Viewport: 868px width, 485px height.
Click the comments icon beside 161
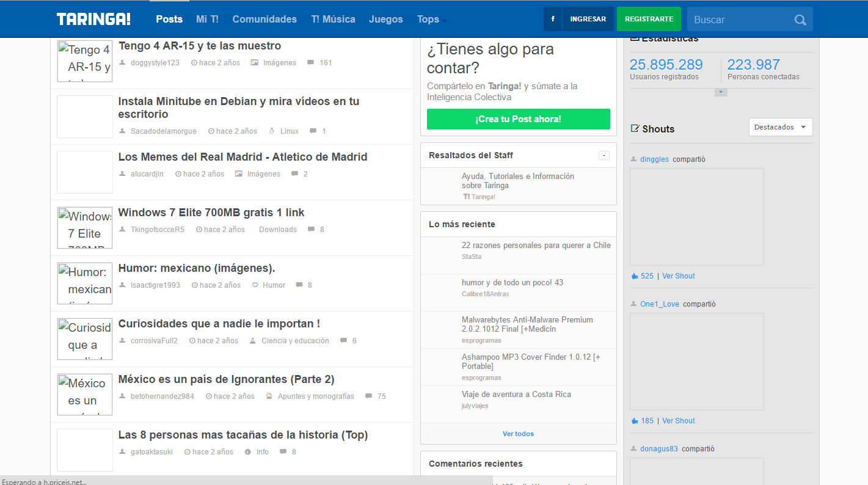tap(311, 62)
